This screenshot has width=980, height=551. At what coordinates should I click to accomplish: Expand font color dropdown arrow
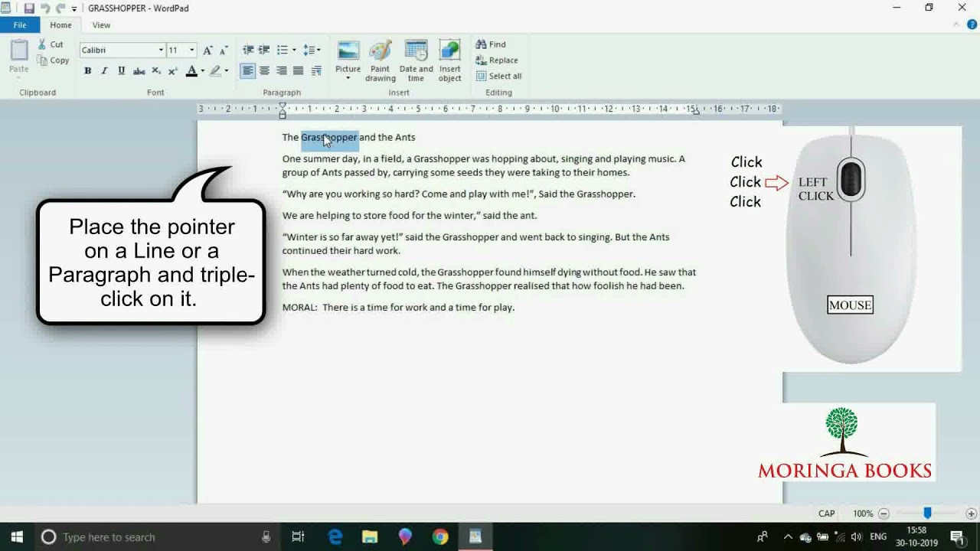(x=202, y=71)
